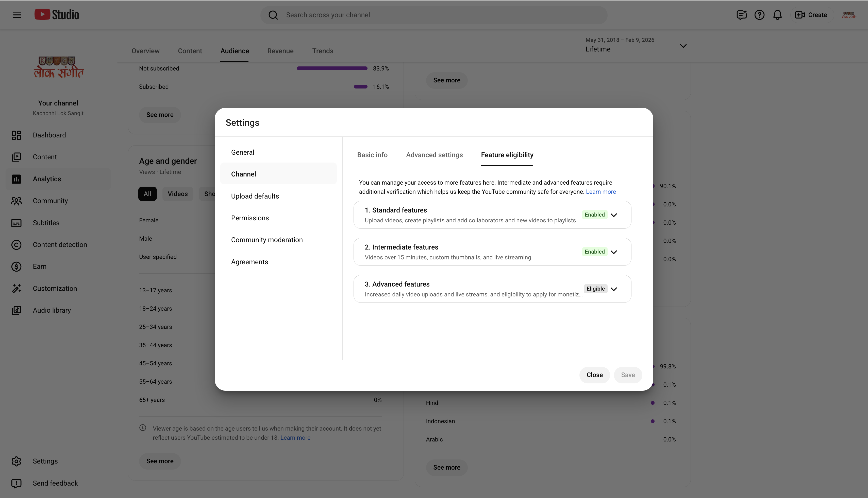The image size is (868, 498).
Task: Click the Audio library icon
Action: point(16,310)
